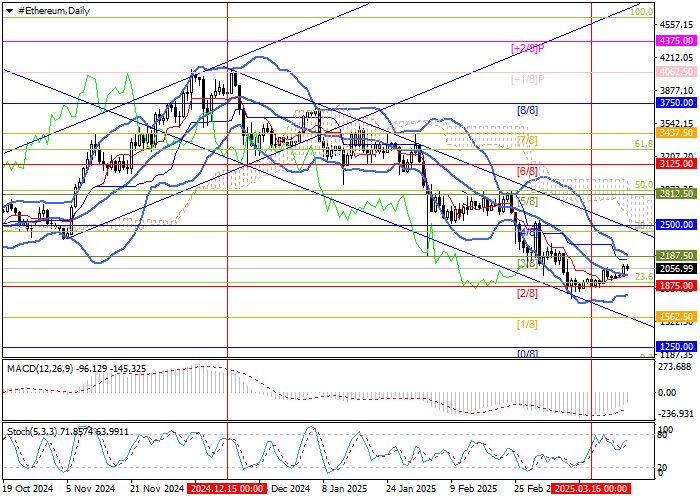Image resolution: width=700 pixels, height=500 pixels.
Task: Click the blue 1250.00 price tag
Action: [x=677, y=346]
